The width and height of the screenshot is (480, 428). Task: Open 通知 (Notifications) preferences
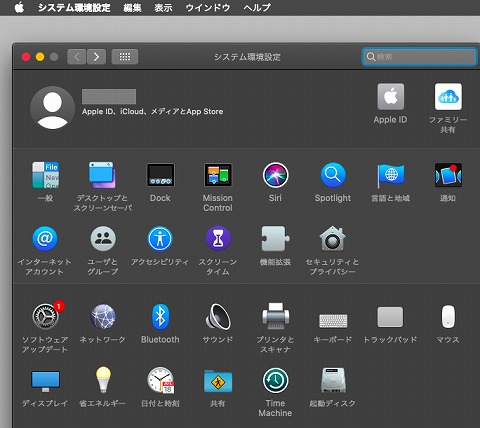pyautogui.click(x=448, y=175)
